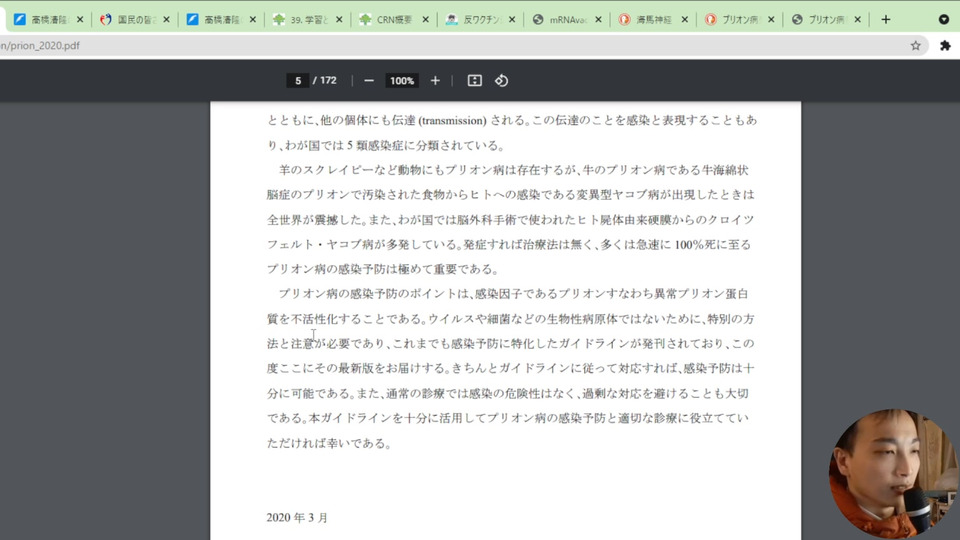Click the fit to page icon
Viewport: 960px width, 540px height.
(x=474, y=81)
